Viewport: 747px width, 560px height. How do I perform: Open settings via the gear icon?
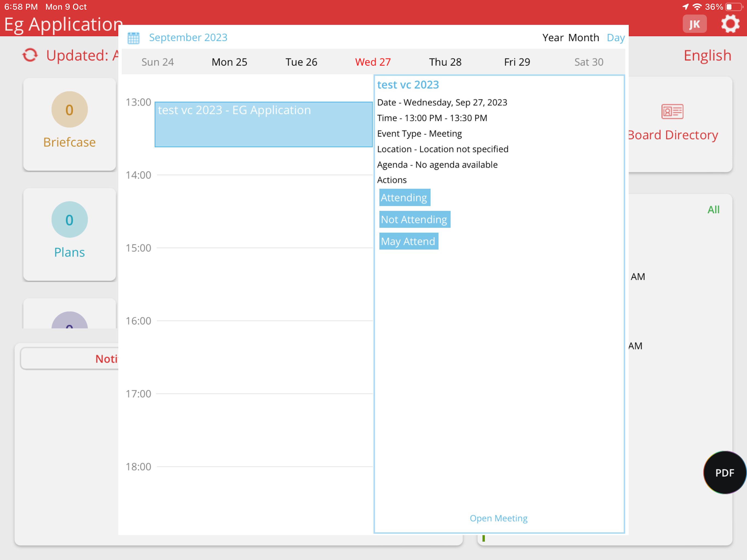(730, 24)
